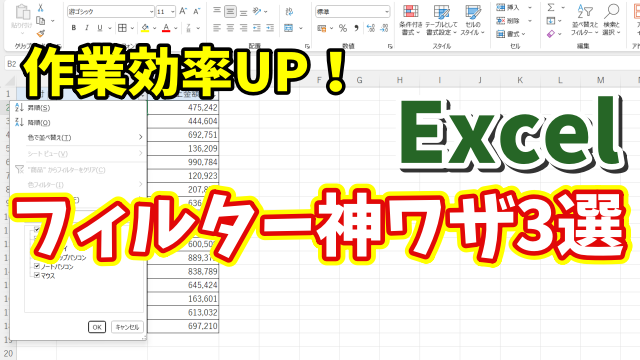Click the Merge and Center icon

pos(289,28)
